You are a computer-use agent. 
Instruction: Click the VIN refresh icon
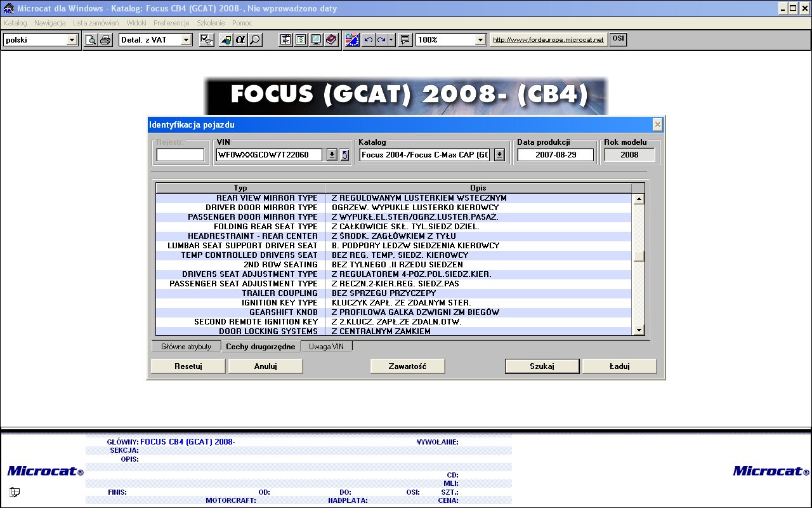[344, 155]
